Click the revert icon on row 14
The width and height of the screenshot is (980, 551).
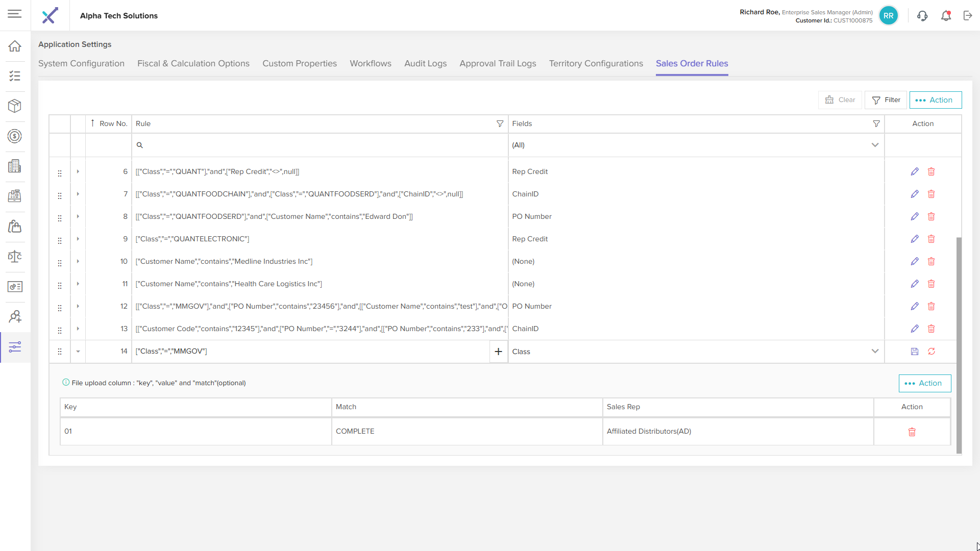[x=931, y=352]
